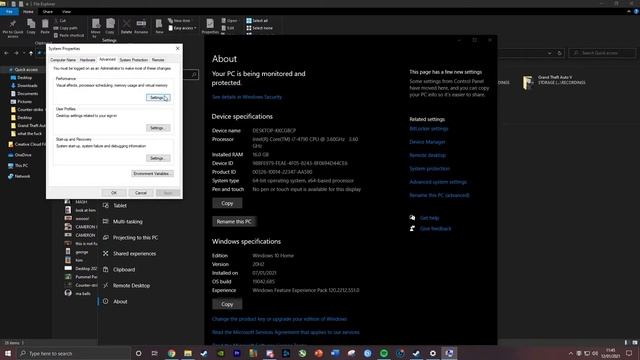This screenshot has width=640, height=360.
Task: Select Pictures in navigation pane
Action: click(22, 102)
